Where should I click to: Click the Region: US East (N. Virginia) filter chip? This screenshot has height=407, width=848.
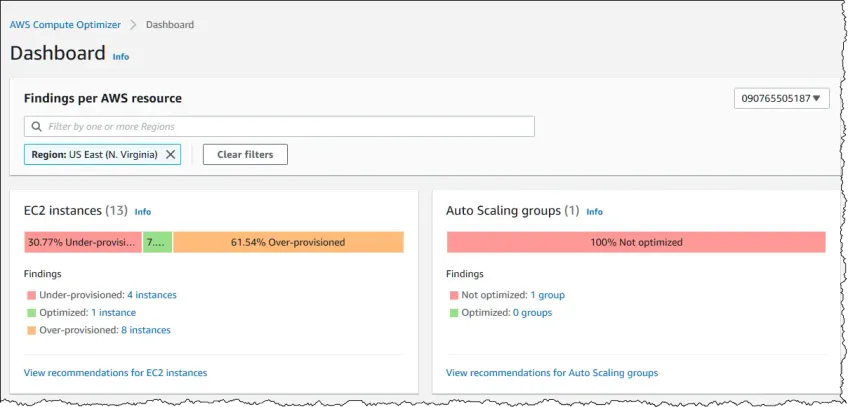click(x=102, y=155)
